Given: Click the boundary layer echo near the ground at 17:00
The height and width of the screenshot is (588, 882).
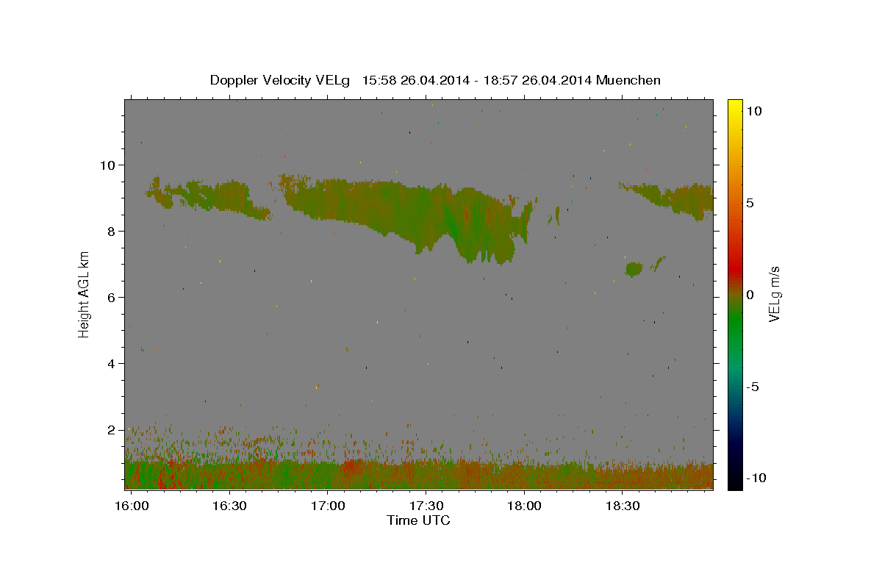Looking at the screenshot, I should [328, 474].
